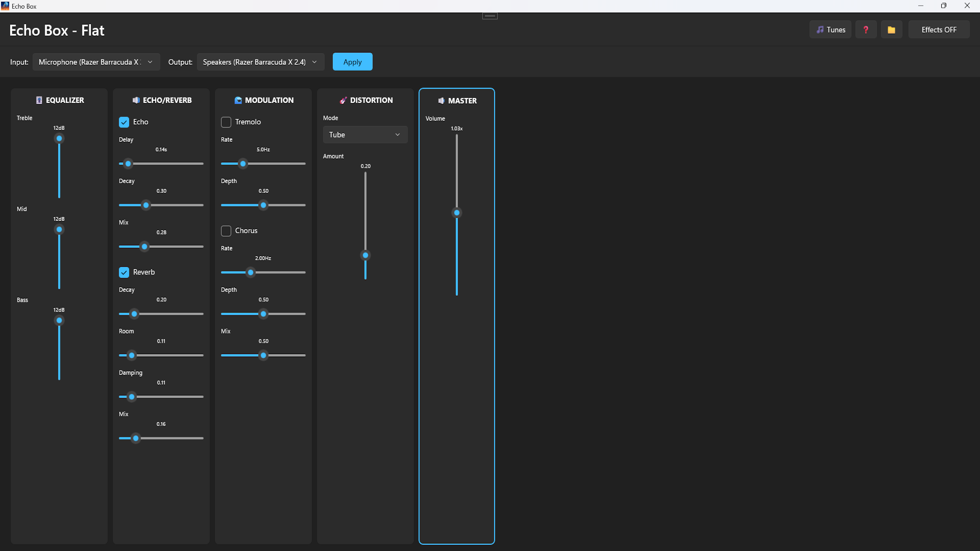Click the Master Volume slider handle
This screenshot has width=980, height=551.
pyautogui.click(x=457, y=213)
